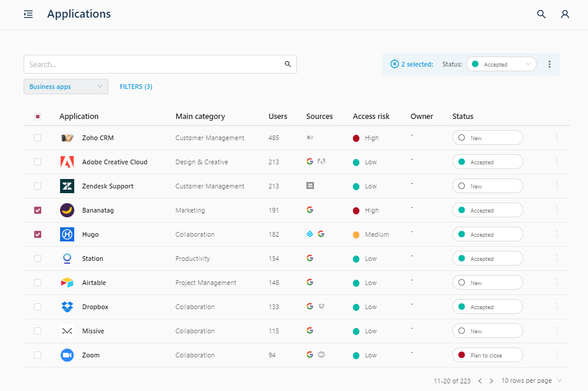
Task: Click the Airtable app logo
Action: tap(67, 283)
